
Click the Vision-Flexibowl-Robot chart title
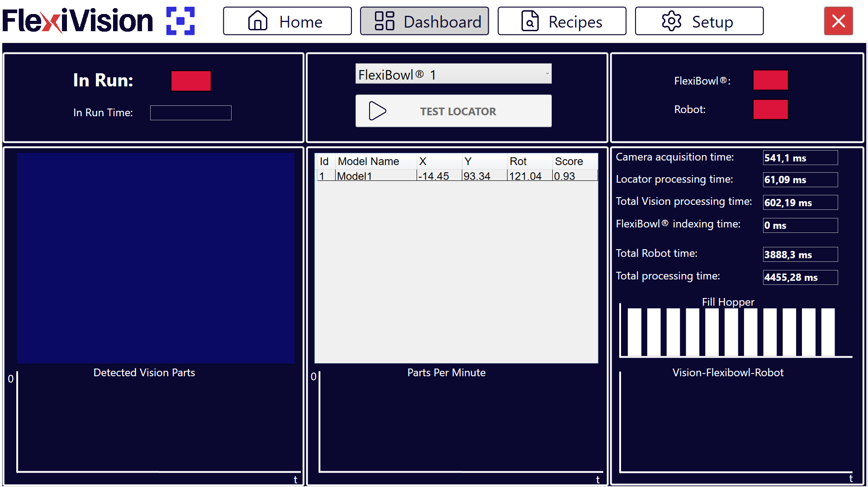click(728, 373)
